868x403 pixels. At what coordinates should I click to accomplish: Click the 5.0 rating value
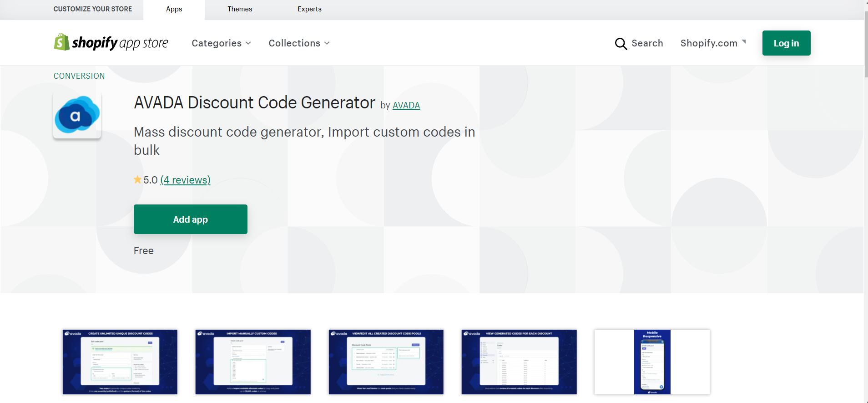pos(151,180)
